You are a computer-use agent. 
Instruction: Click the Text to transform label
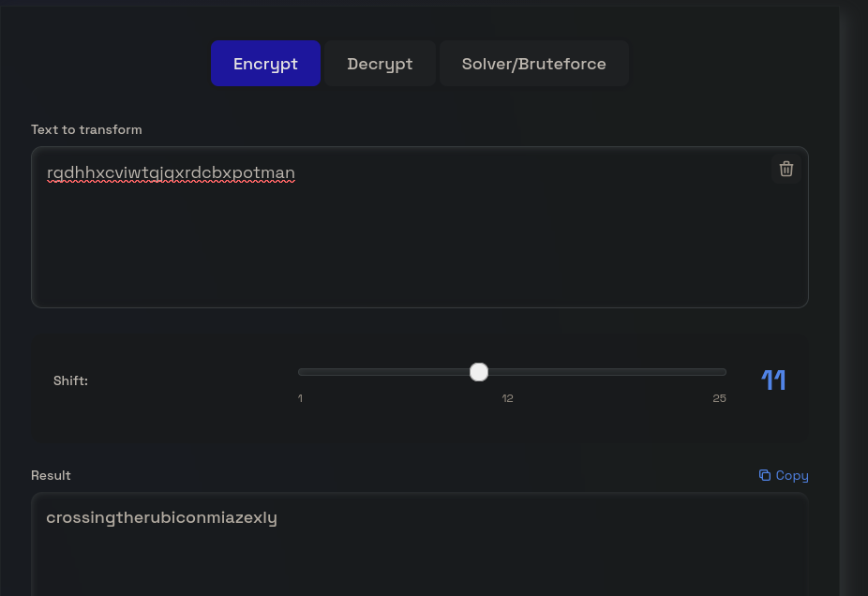[86, 129]
